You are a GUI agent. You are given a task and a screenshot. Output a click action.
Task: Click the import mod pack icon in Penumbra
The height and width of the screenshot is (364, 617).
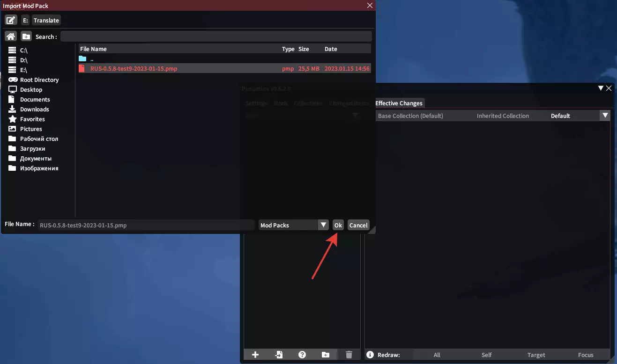tap(279, 355)
